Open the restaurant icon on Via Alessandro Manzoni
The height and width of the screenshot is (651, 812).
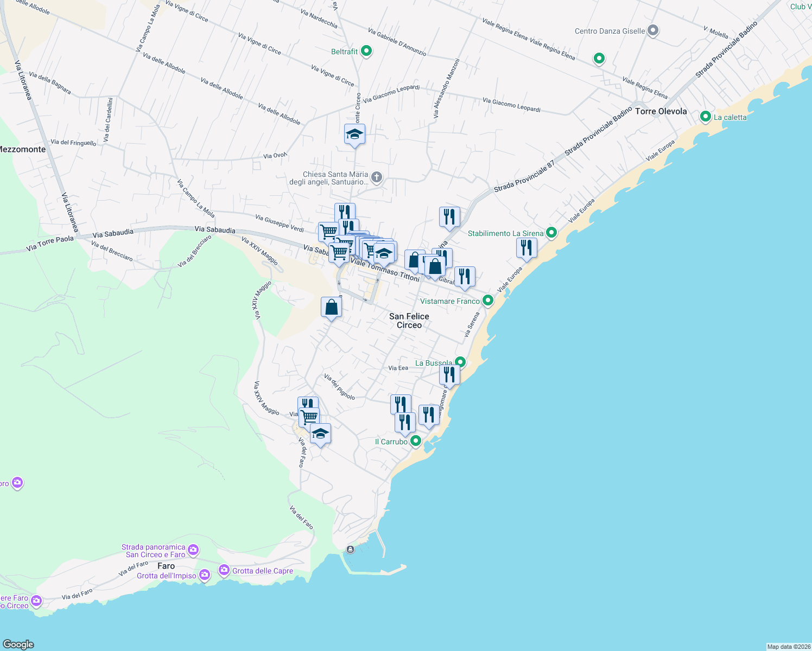pyautogui.click(x=449, y=216)
